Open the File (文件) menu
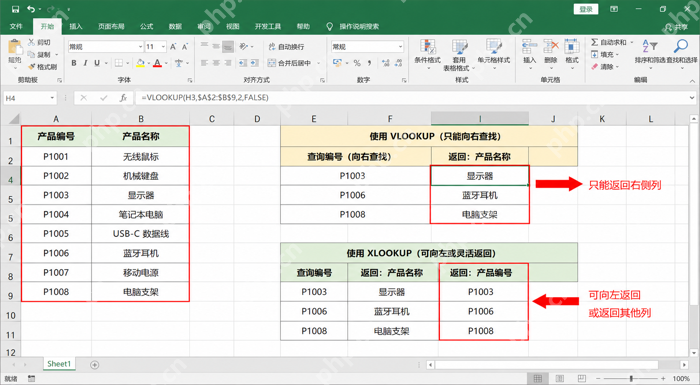 point(16,26)
